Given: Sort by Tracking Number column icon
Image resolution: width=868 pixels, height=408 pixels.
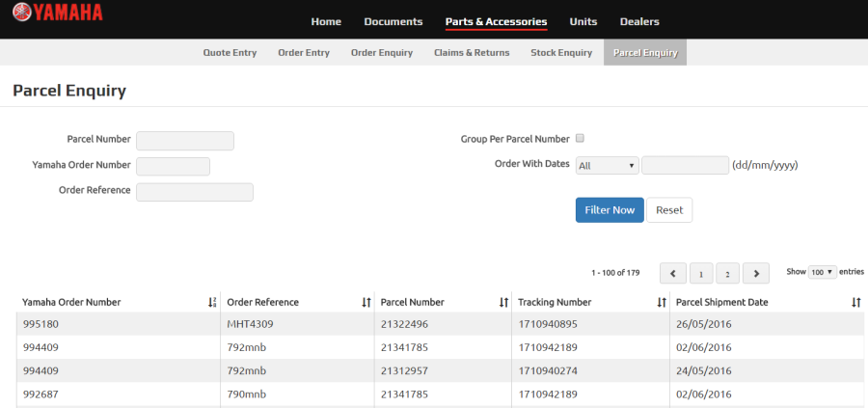Looking at the screenshot, I should tap(662, 302).
